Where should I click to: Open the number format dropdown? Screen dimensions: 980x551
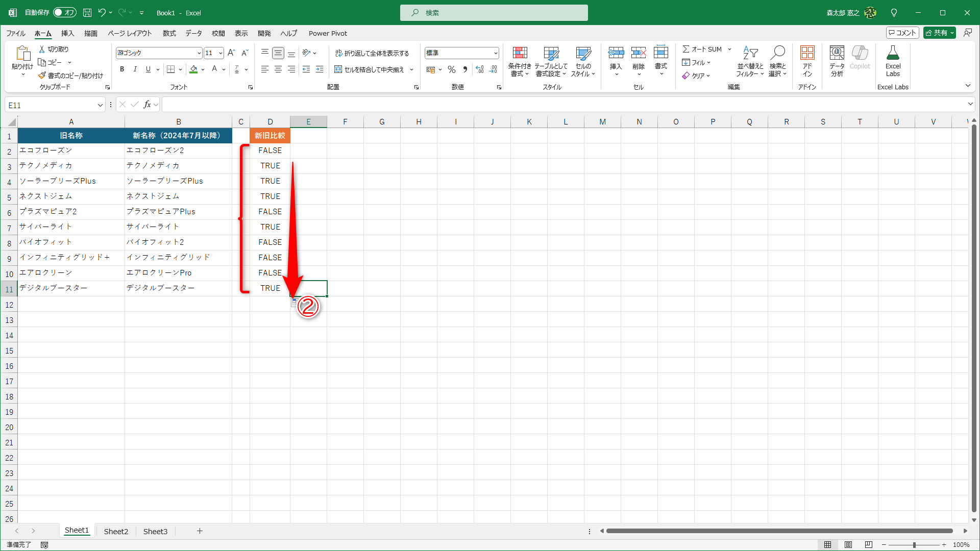pos(495,53)
